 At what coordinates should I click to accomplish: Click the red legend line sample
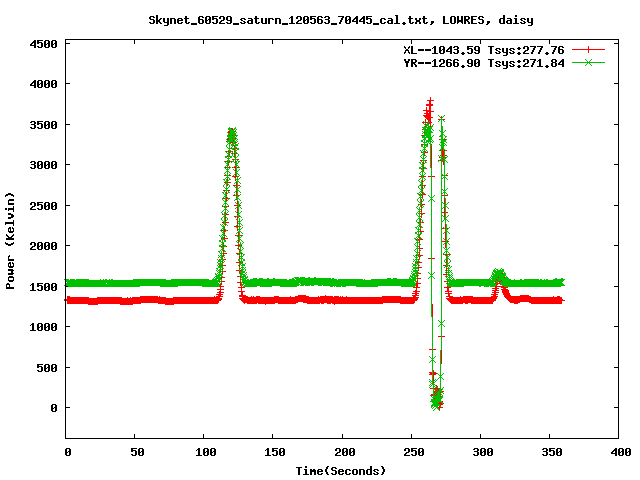pos(588,50)
